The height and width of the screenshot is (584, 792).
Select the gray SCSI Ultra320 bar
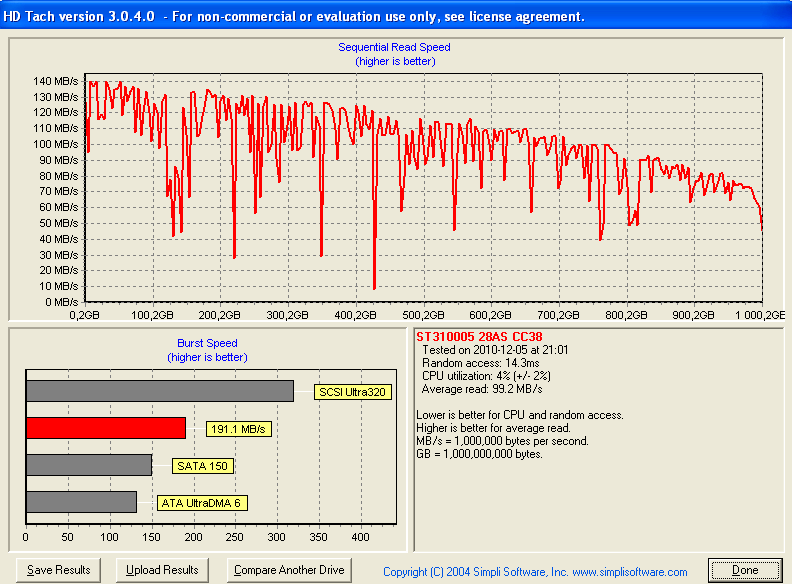(x=160, y=391)
